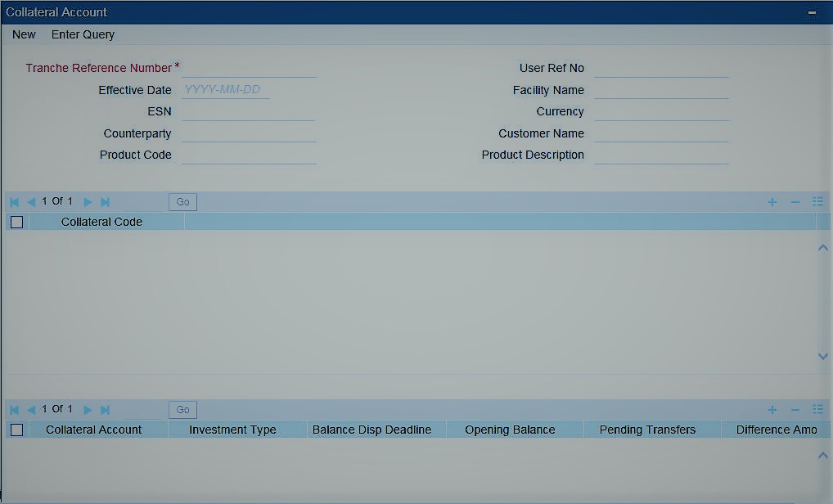Image resolution: width=833 pixels, height=504 pixels.
Task: Open the New menu option
Action: tap(23, 34)
